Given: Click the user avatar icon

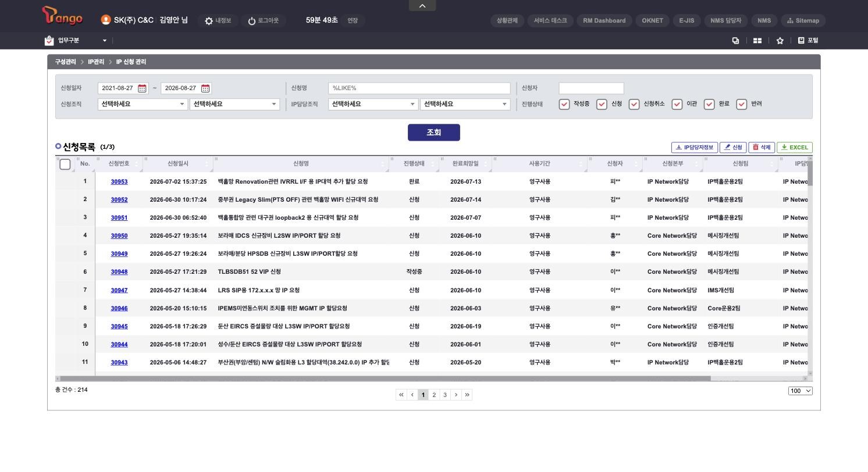Looking at the screenshot, I should [105, 20].
